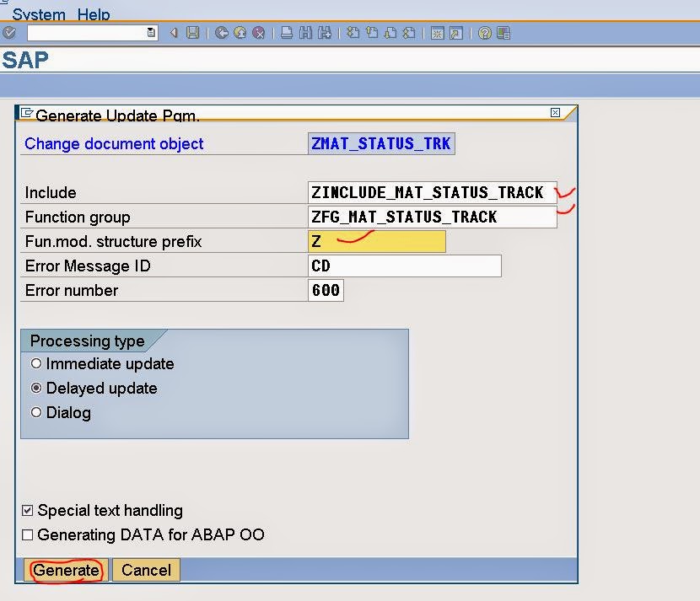Uncheck Special text handling

26,509
